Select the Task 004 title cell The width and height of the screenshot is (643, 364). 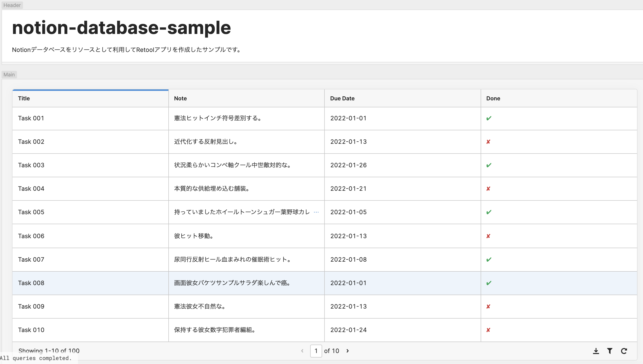[x=90, y=189]
